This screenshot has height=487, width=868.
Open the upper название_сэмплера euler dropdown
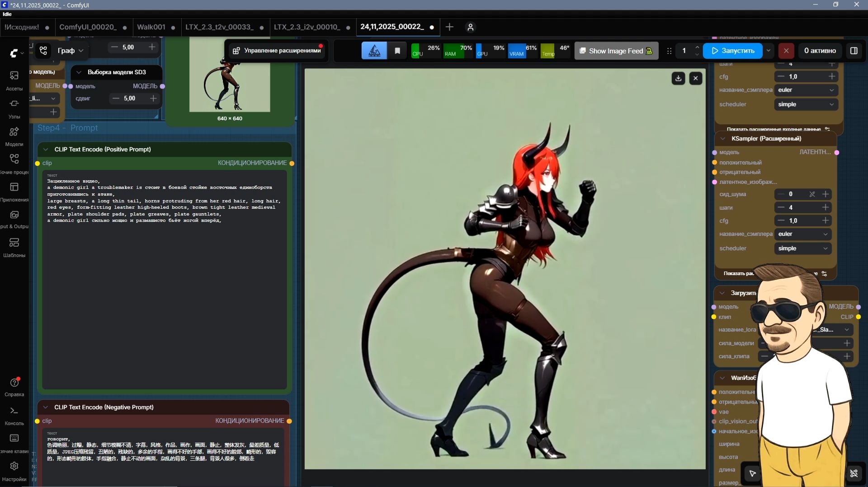click(x=806, y=90)
